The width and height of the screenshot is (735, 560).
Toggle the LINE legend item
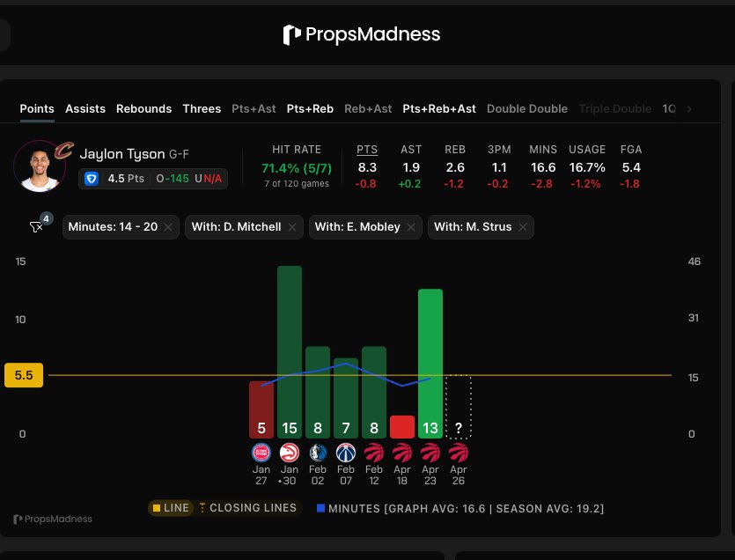(171, 508)
